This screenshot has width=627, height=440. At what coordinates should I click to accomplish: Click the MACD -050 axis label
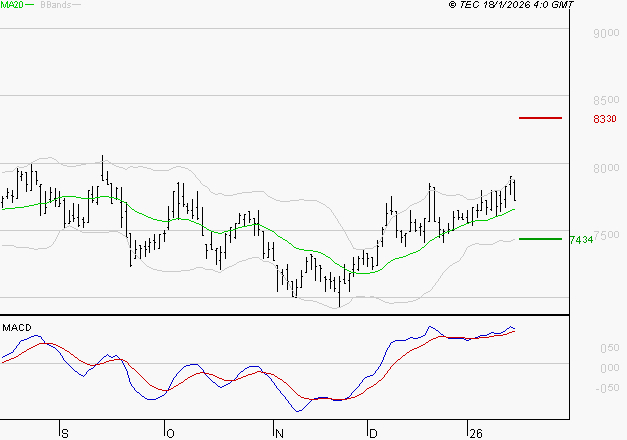coord(607,388)
